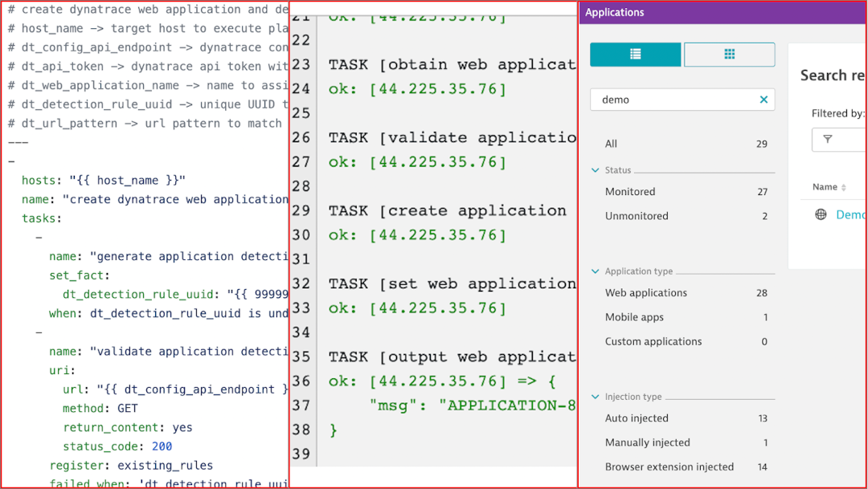The image size is (868, 489).
Task: Filter by Browser extension injected applications
Action: click(669, 466)
